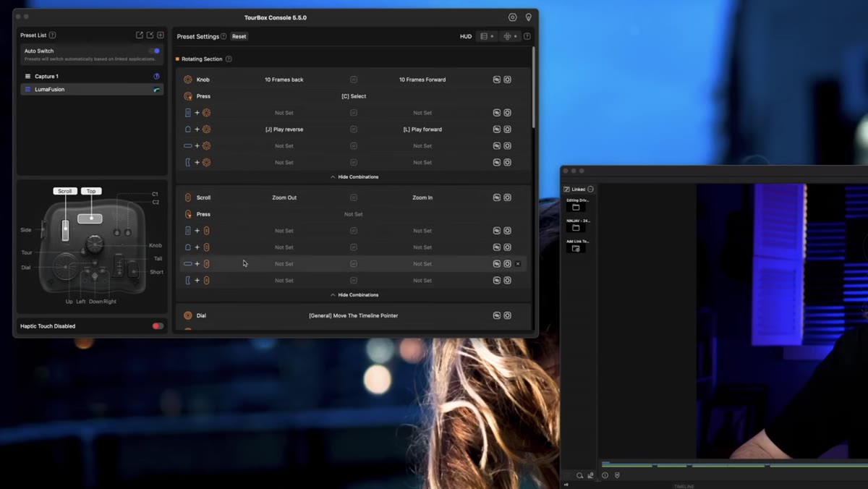This screenshot has width=868, height=489.
Task: Toggle the Auto Switch switch
Action: point(155,51)
